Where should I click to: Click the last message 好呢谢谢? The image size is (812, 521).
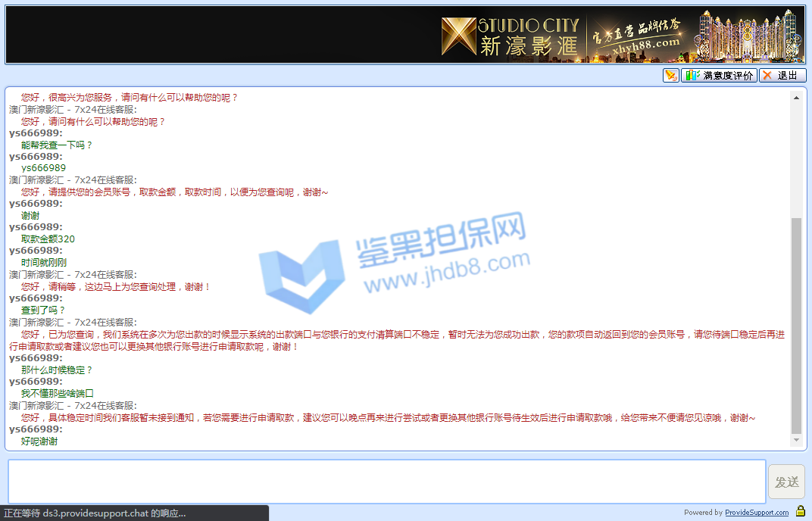tap(39, 441)
